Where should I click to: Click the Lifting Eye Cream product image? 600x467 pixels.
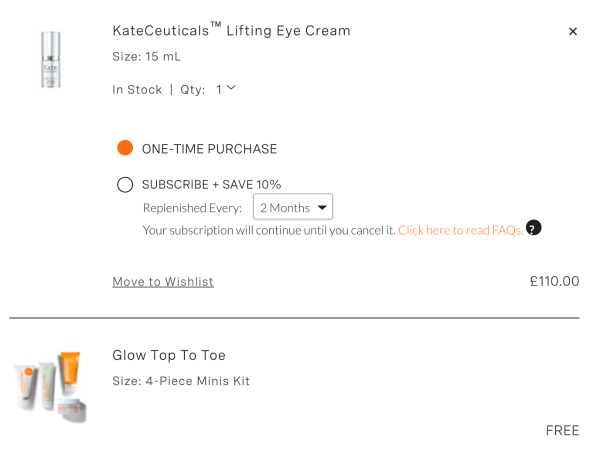tap(51, 60)
